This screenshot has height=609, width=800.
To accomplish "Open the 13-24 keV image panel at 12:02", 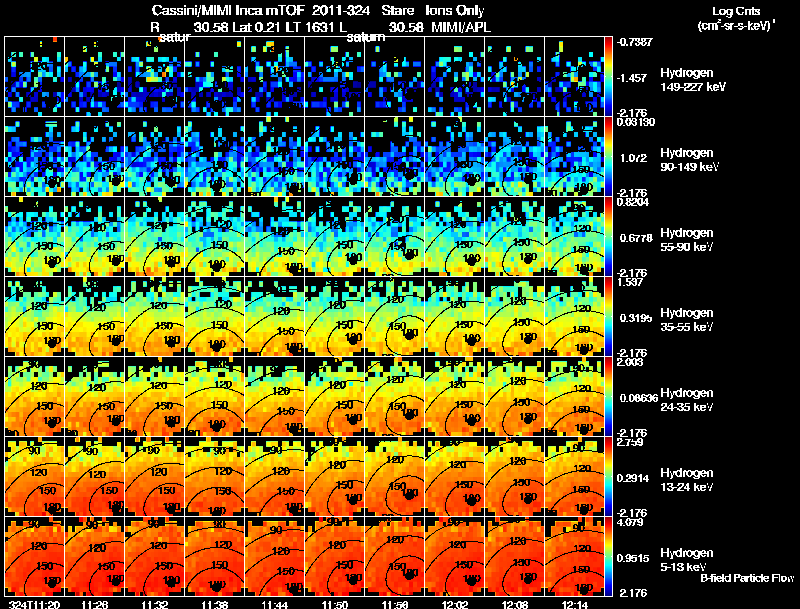I will (x=455, y=477).
